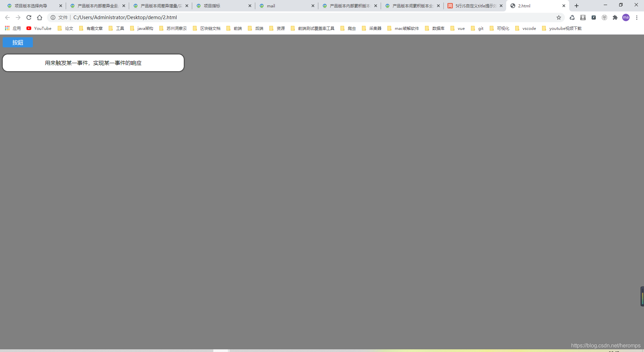Expand the java架构 bookmark folder
The height and width of the screenshot is (352, 644).
click(x=142, y=29)
